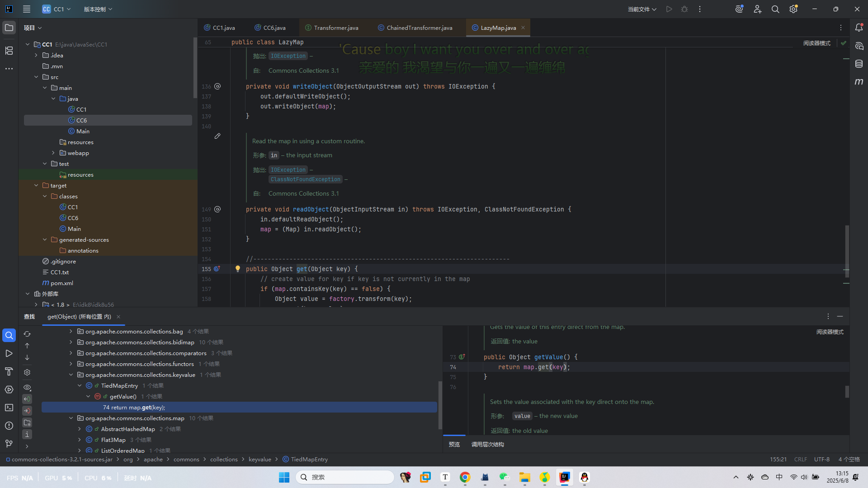Click the UTF-8 encoding indicator
This screenshot has height=488, width=868.
[821, 460]
